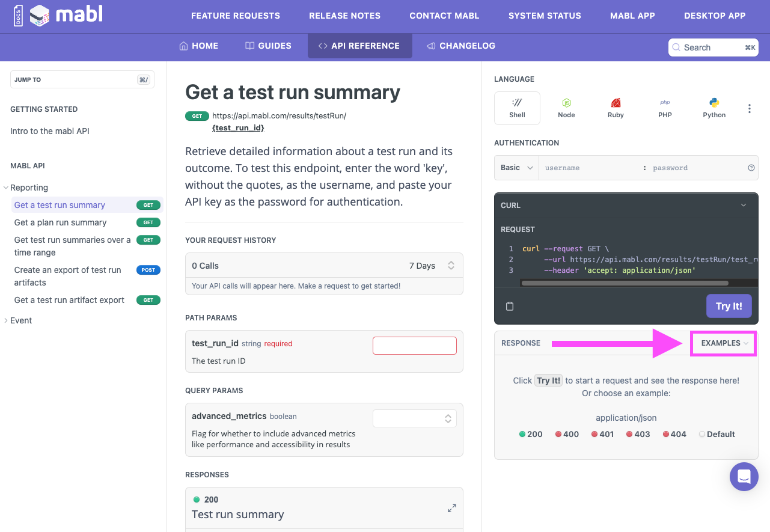Go to the Home tab
Image resolution: width=770 pixels, height=532 pixels.
pos(199,46)
